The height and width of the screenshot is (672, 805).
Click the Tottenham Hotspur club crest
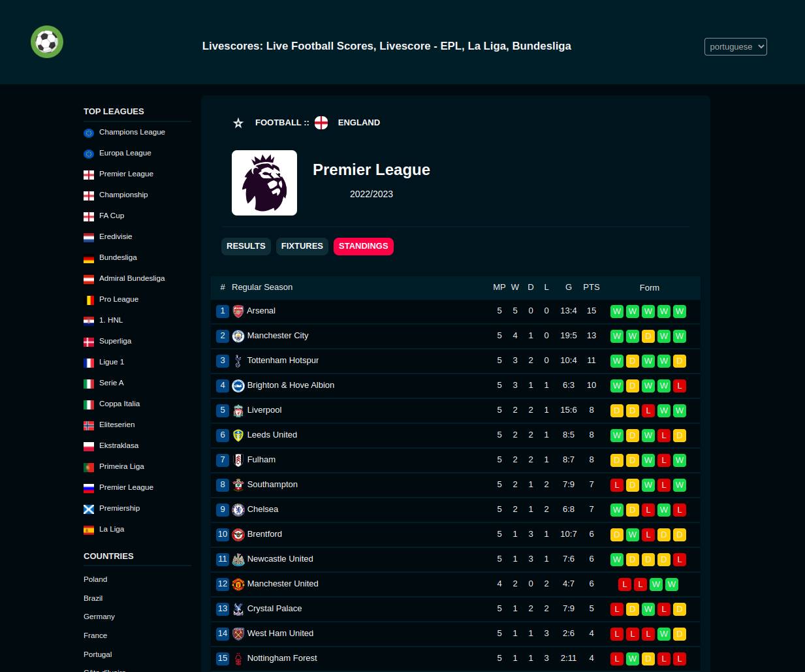tap(238, 360)
